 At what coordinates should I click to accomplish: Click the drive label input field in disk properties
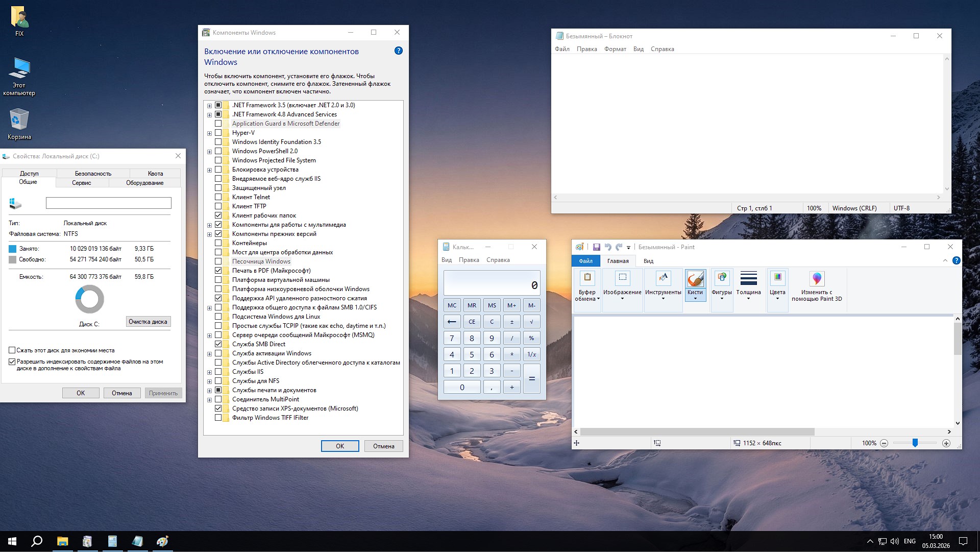click(x=108, y=203)
